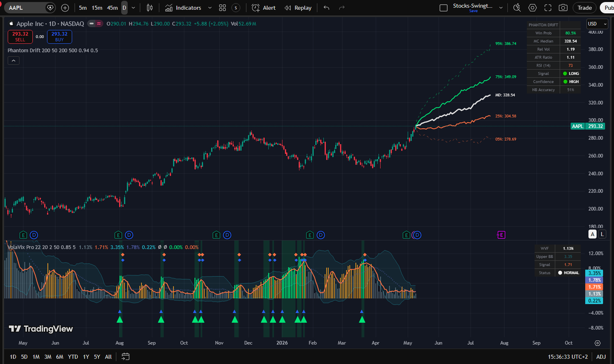The height and width of the screenshot is (364, 614).
Task: Click Save under the layout name
Action: 473,11
